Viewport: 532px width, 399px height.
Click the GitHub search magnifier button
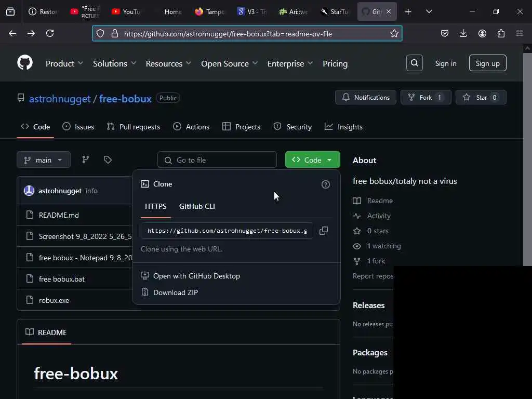414,63
